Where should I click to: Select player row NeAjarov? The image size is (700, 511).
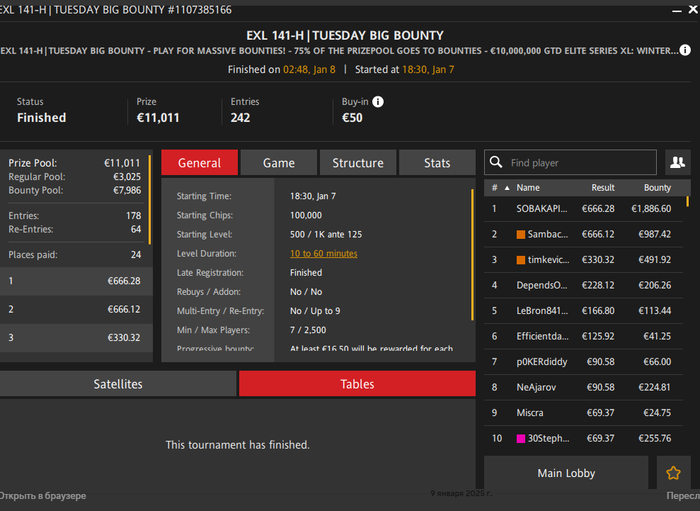click(583, 387)
